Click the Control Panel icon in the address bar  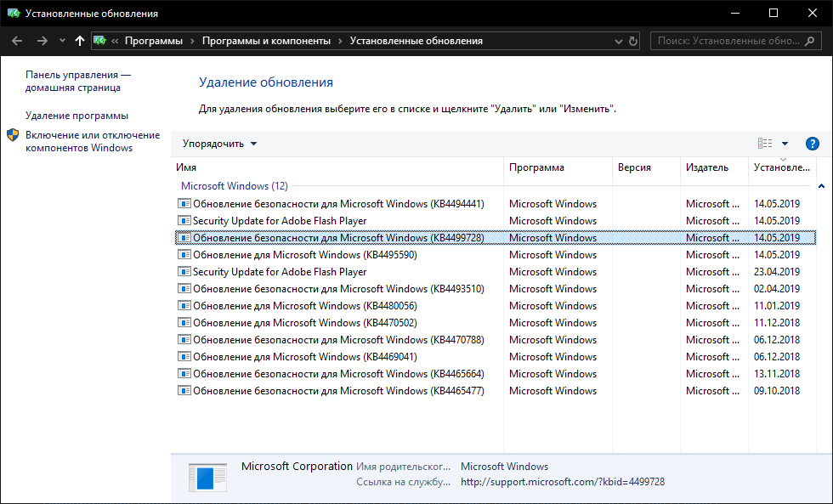tap(99, 40)
